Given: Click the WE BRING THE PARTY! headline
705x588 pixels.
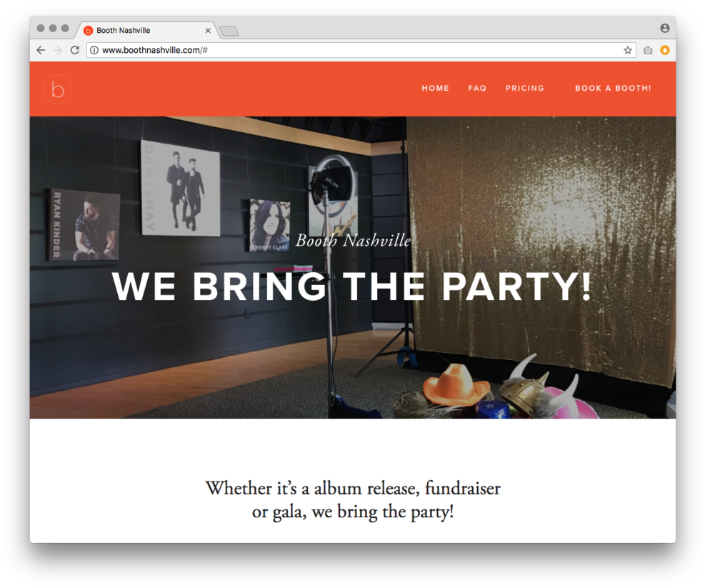Looking at the screenshot, I should [351, 286].
